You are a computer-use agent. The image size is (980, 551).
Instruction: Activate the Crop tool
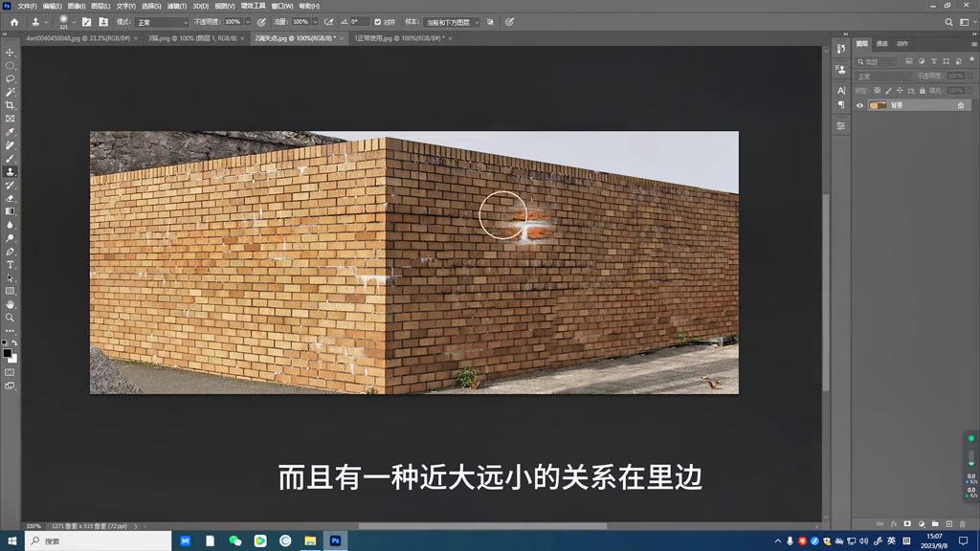(11, 103)
